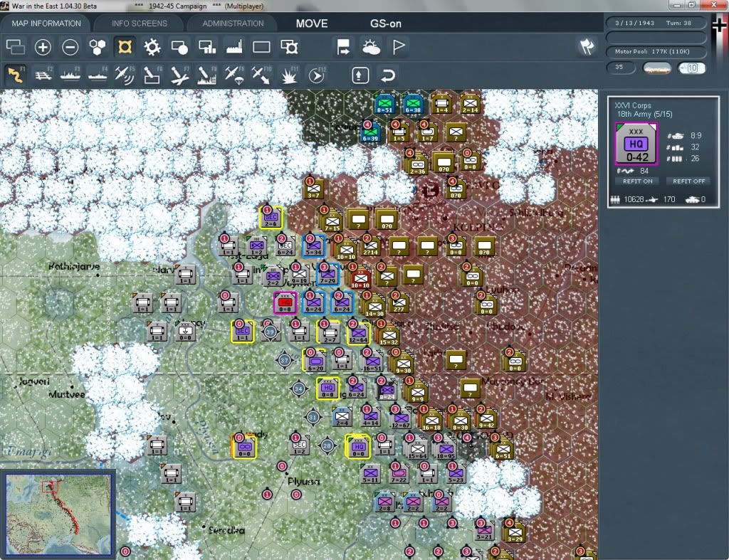Click the flag-with-arrow toolbar icon
Viewport: 729px width, 560px height.
point(343,47)
